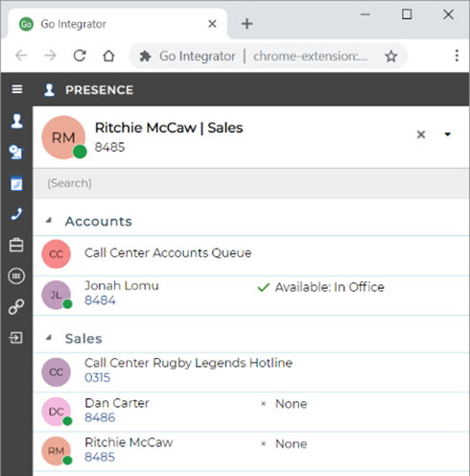The image size is (470, 476).
Task: Open the hamburger menu in the sidebar
Action: [x=17, y=89]
